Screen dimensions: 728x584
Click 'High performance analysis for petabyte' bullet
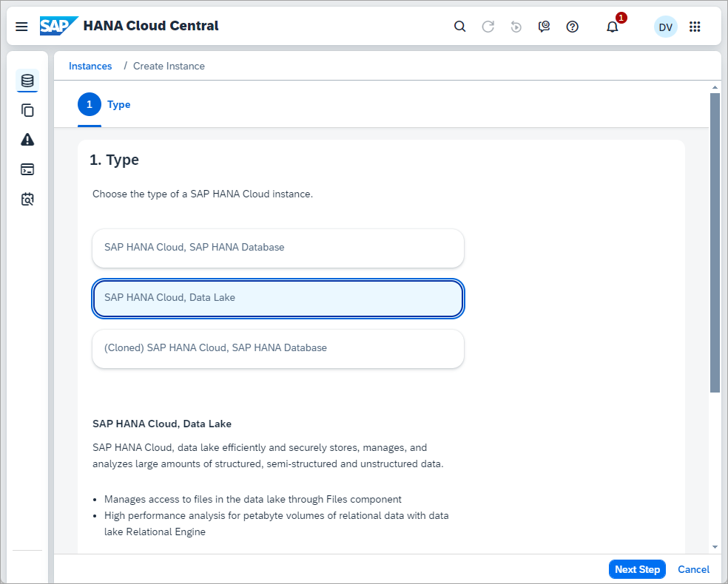tap(276, 523)
